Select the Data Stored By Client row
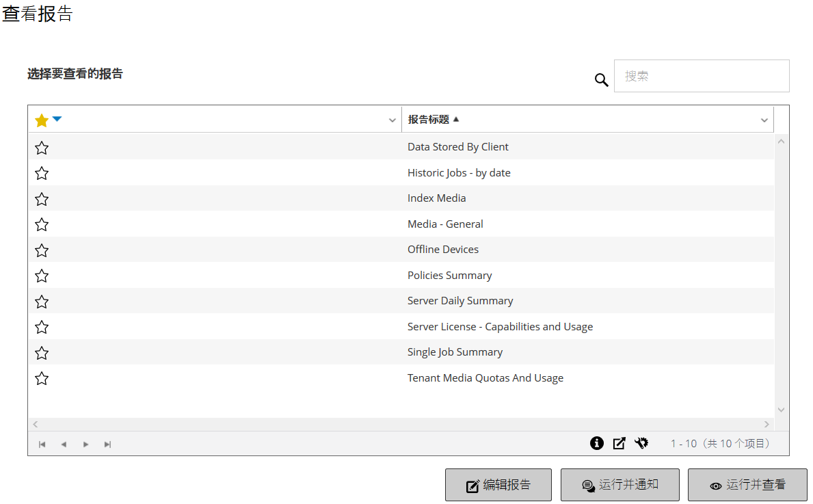 401,147
